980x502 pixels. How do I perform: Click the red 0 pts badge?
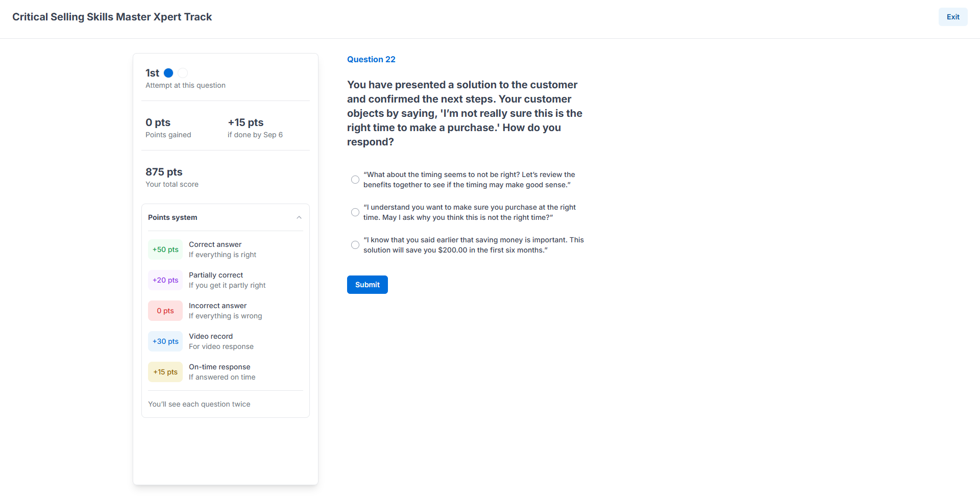(x=165, y=311)
